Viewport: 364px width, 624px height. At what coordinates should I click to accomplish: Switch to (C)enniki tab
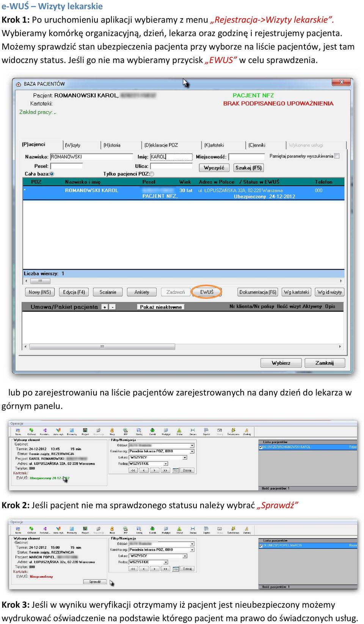[x=265, y=145]
